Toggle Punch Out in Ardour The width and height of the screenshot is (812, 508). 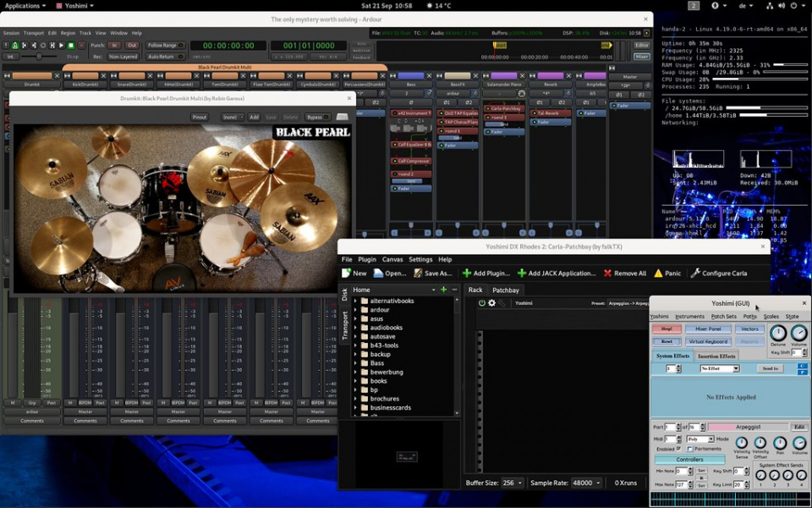[x=132, y=45]
